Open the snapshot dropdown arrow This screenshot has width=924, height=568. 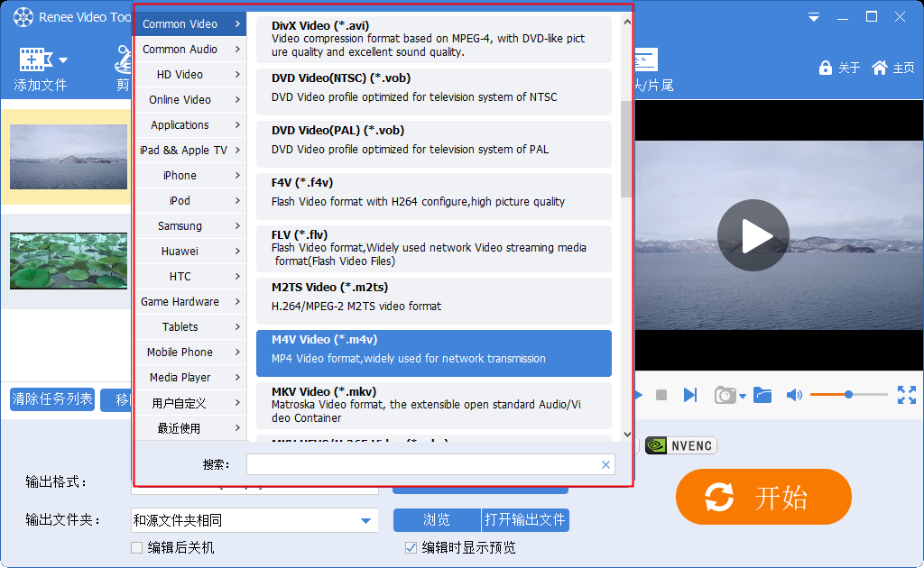(743, 396)
